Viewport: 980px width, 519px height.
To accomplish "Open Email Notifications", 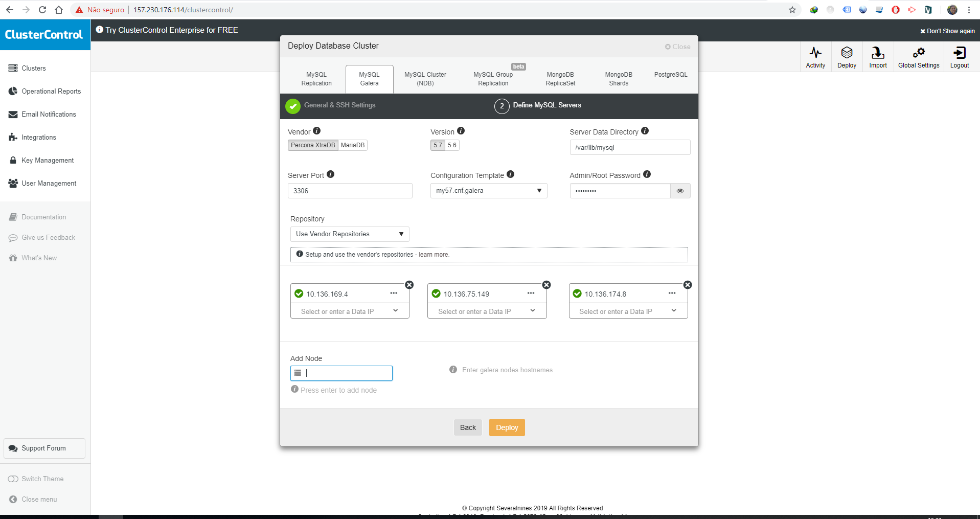I will [x=49, y=114].
